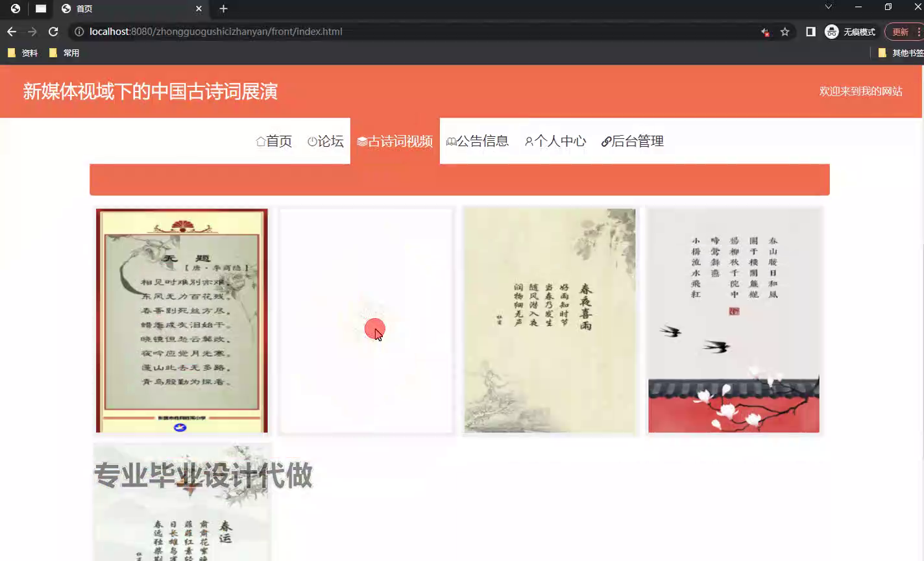Screen dimensions: 924x561
Task: Click the site info icon beside localhost
Action: pos(79,31)
